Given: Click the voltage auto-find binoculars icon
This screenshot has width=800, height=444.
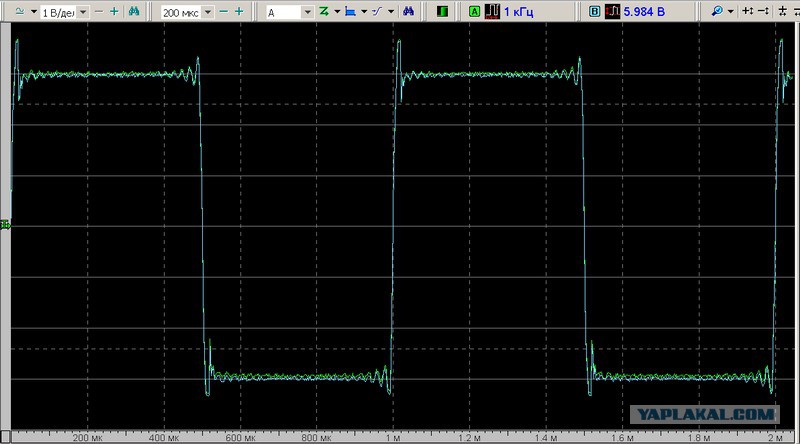Looking at the screenshot, I should tap(134, 11).
